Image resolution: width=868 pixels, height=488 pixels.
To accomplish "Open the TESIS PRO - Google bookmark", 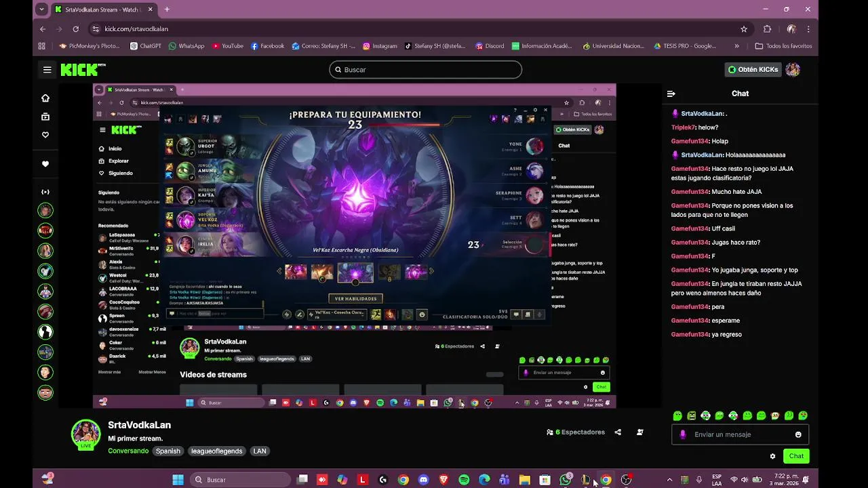I will coord(685,46).
